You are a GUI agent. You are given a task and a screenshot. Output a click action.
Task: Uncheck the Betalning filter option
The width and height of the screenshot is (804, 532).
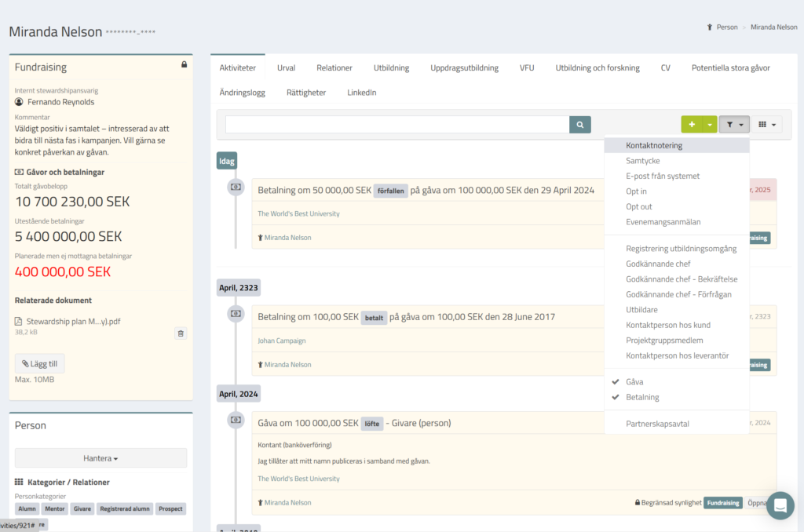tap(642, 397)
